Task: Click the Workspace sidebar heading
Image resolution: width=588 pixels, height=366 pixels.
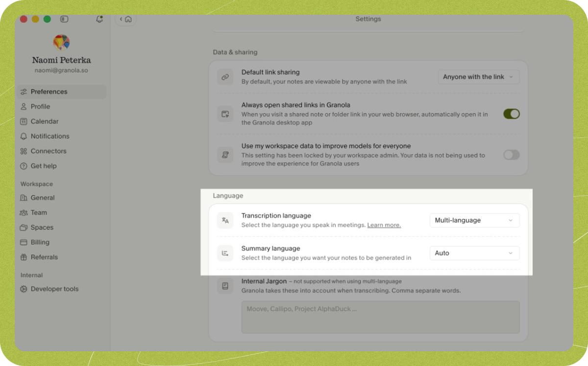Action: click(37, 184)
